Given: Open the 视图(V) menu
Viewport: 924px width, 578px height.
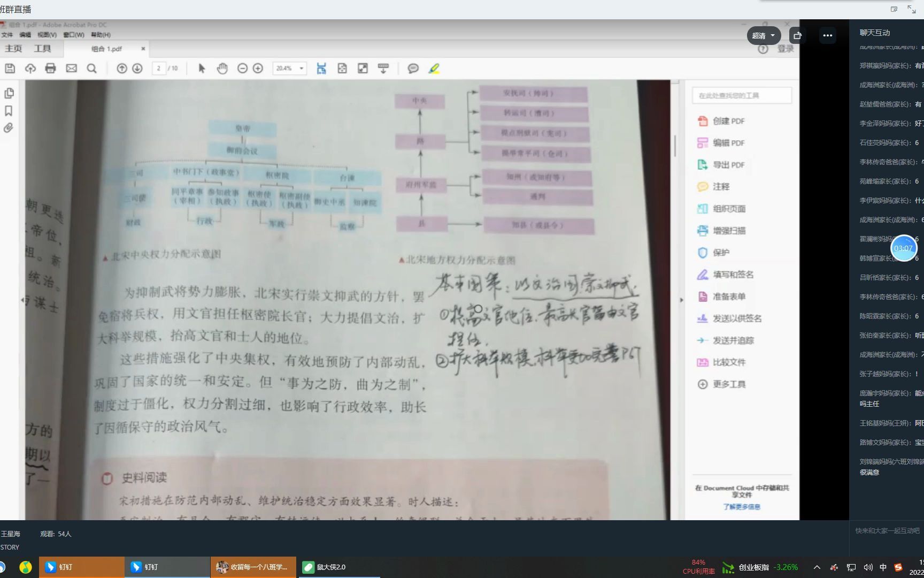Looking at the screenshot, I should 47,35.
